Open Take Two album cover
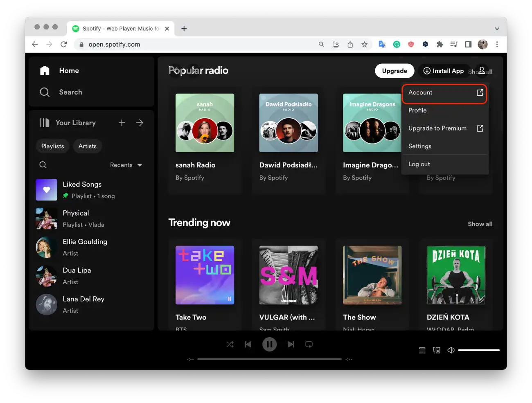Screen dimensions: 532x403 205,275
